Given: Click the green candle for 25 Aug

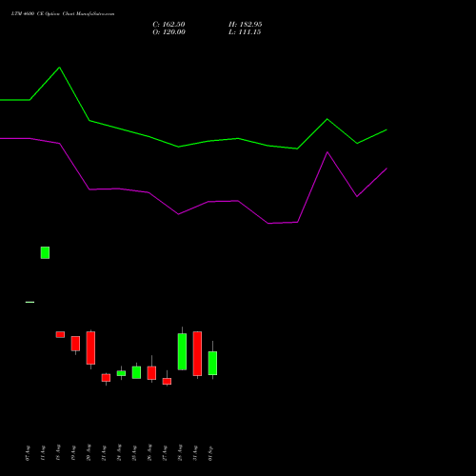Looking at the screenshot, I should click(x=136, y=372).
